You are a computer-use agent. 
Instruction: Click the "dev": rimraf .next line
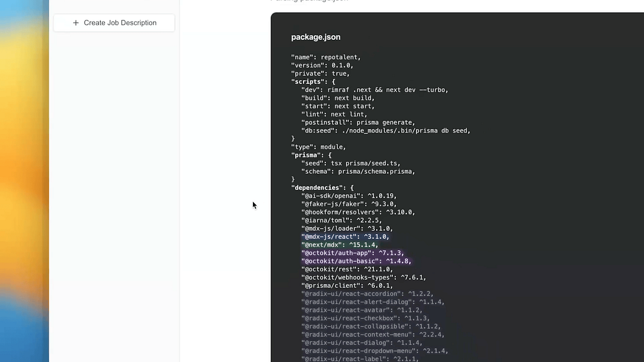[x=375, y=90]
